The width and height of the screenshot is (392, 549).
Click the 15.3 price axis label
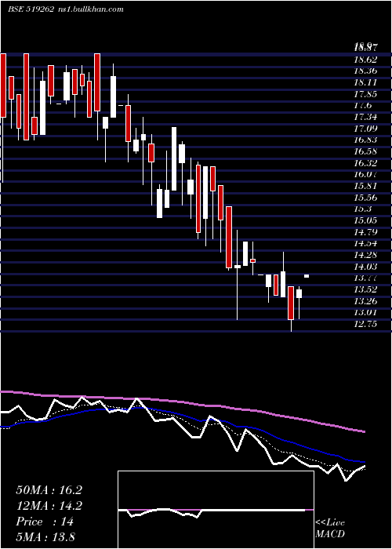(x=363, y=209)
